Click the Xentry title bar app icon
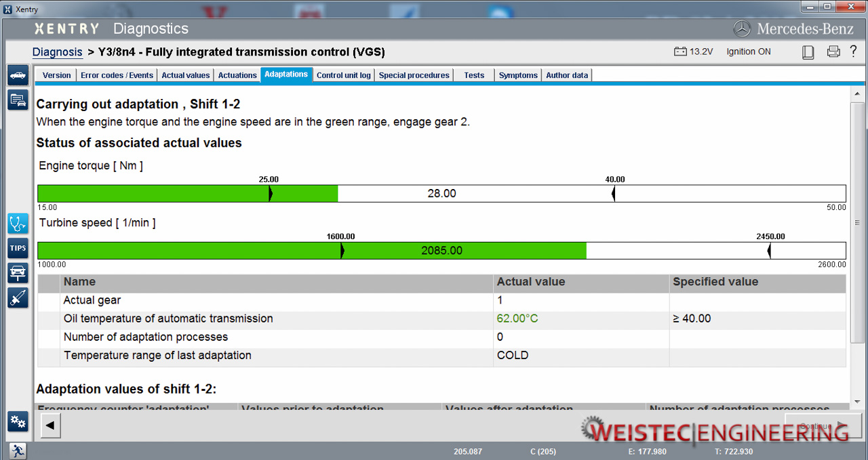The width and height of the screenshot is (868, 460). tap(8, 9)
